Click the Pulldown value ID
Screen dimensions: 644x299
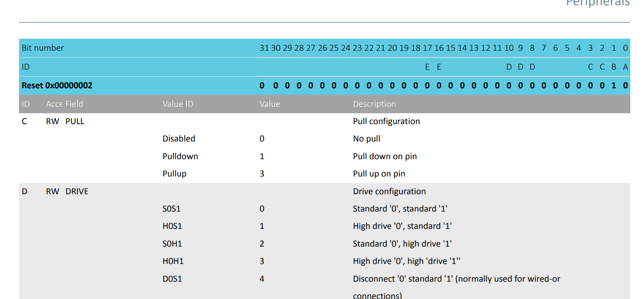click(180, 156)
